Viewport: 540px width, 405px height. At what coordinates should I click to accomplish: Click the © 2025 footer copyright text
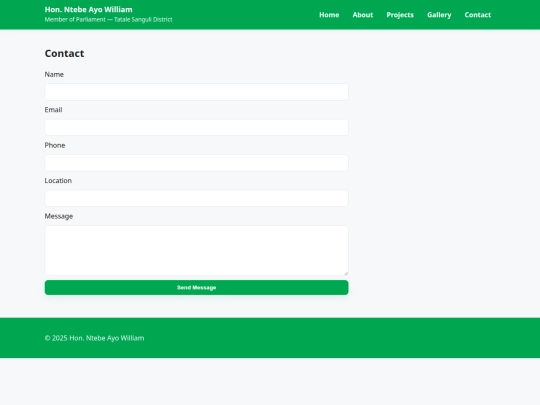(94, 338)
